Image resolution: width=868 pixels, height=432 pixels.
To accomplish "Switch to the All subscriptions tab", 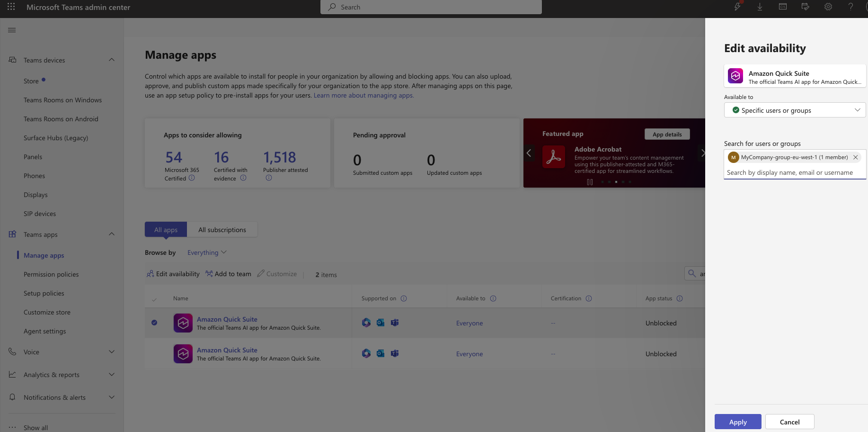I will pyautogui.click(x=222, y=229).
